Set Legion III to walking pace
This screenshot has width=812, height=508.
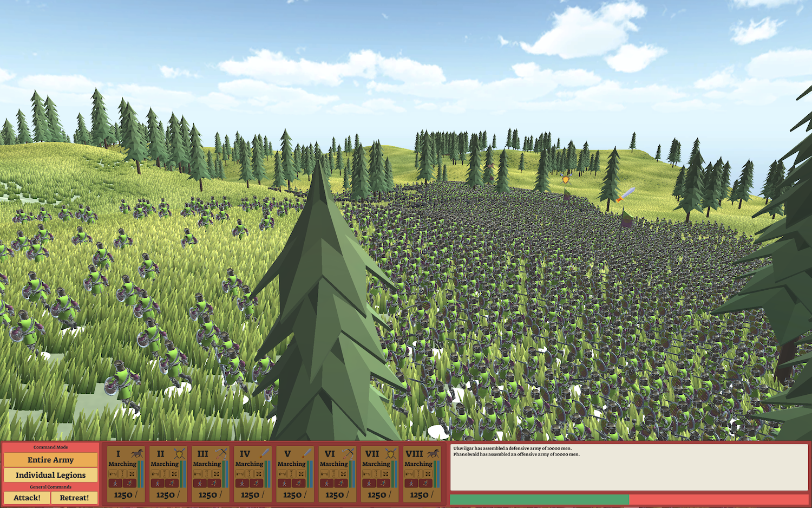pos(200,483)
